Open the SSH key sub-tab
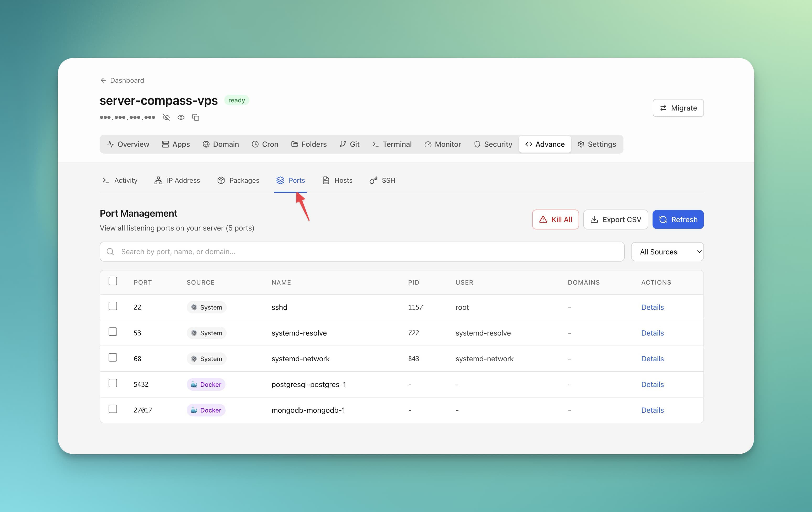 tap(382, 180)
